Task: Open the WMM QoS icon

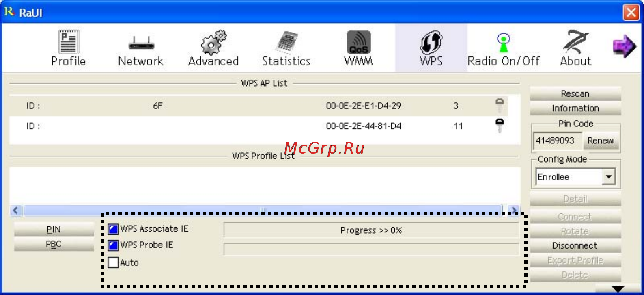Action: tap(359, 42)
